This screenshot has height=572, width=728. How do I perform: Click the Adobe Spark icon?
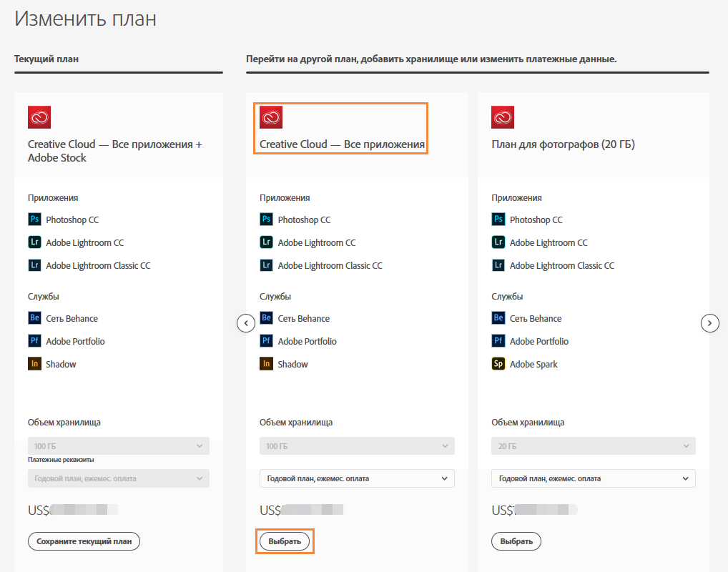coord(498,364)
